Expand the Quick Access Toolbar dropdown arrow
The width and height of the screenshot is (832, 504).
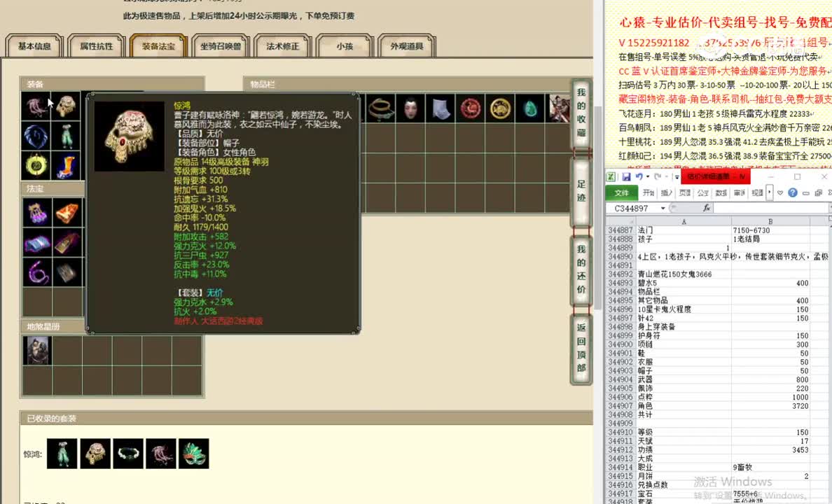point(676,176)
